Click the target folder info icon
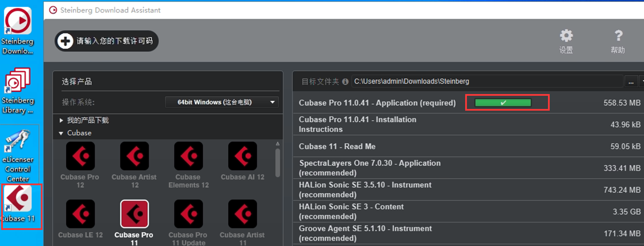 pyautogui.click(x=345, y=81)
